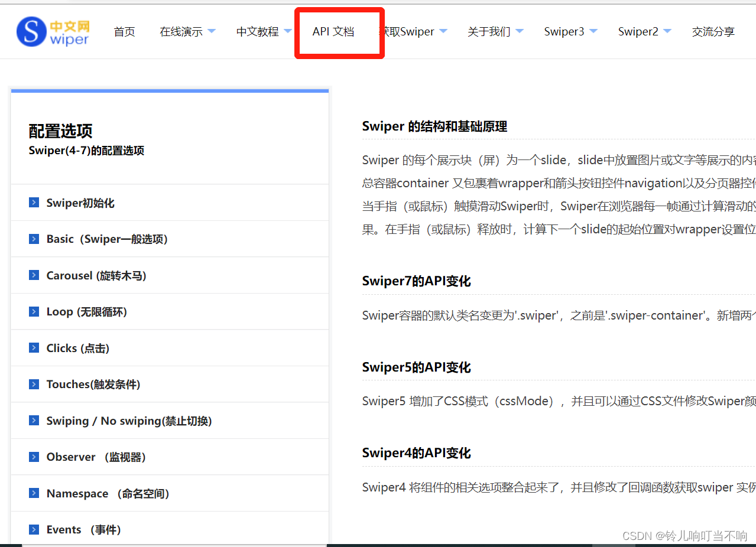Open the 在线演示 dropdown arrow
This screenshot has height=547, width=756.
click(x=211, y=31)
